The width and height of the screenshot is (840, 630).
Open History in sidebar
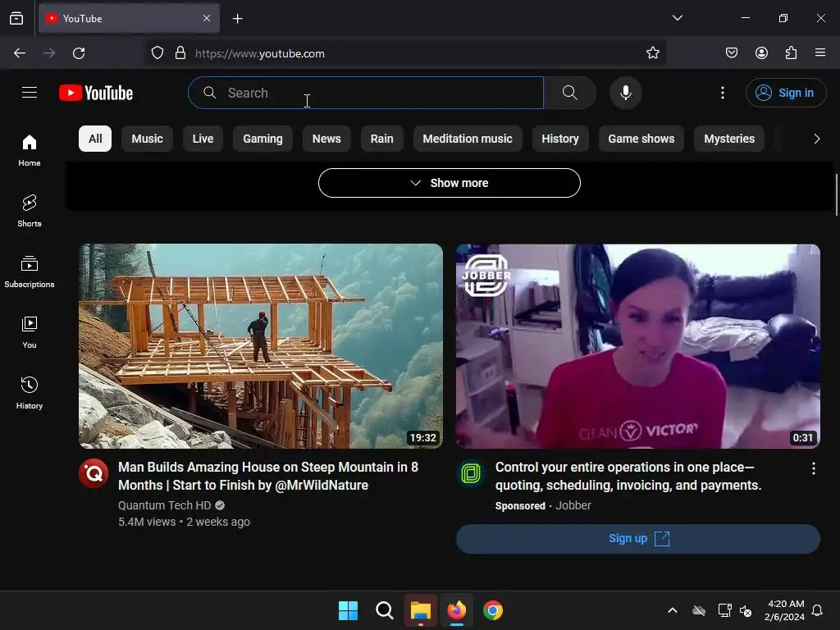(30, 393)
